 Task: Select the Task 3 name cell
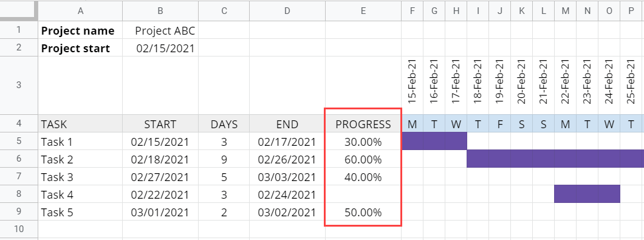point(80,177)
